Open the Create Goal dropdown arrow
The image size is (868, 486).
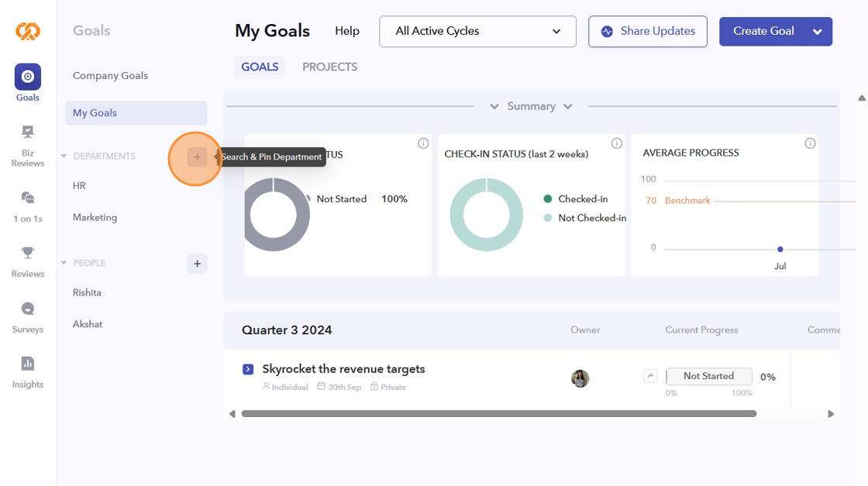point(818,32)
